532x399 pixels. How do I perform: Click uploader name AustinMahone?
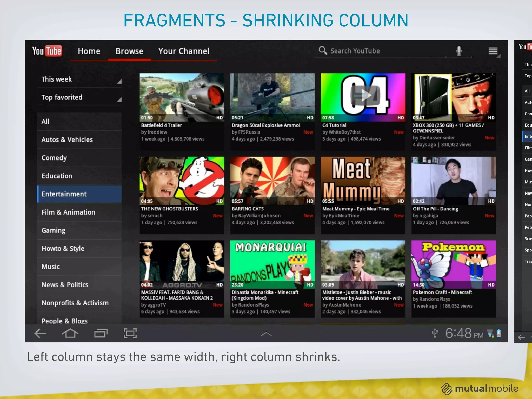(345, 305)
